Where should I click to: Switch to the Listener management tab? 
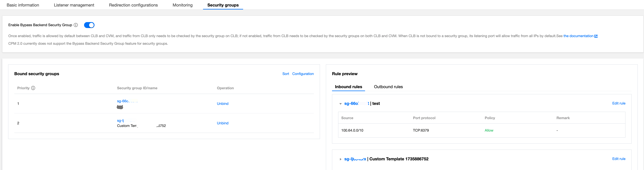pyautogui.click(x=74, y=5)
